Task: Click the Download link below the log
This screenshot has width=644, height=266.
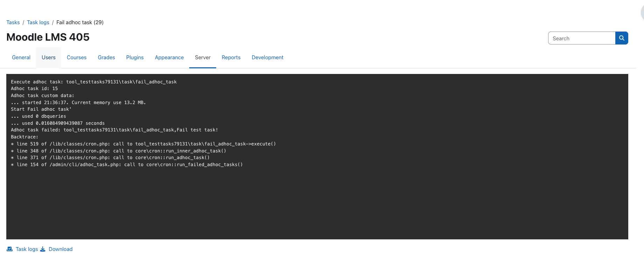Action: pos(61,249)
